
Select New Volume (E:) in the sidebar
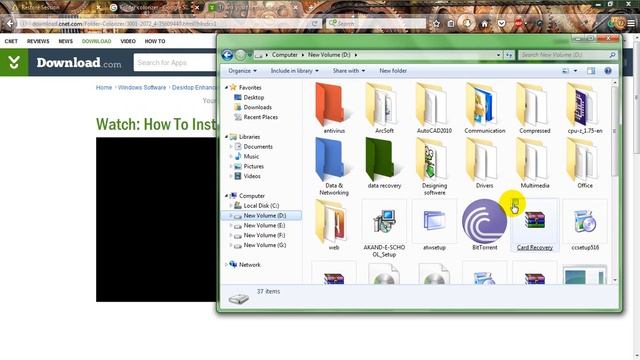(x=264, y=225)
